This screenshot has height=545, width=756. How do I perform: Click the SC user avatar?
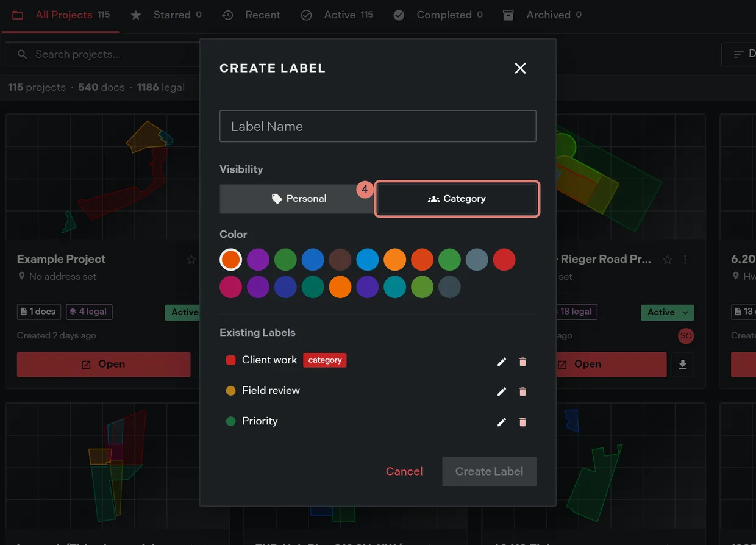click(686, 336)
